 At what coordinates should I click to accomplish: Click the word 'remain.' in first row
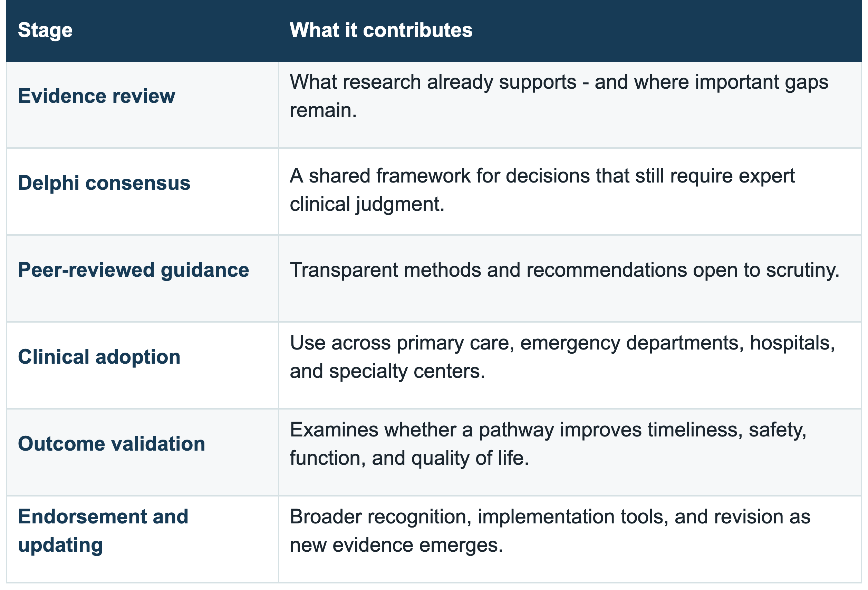323,110
